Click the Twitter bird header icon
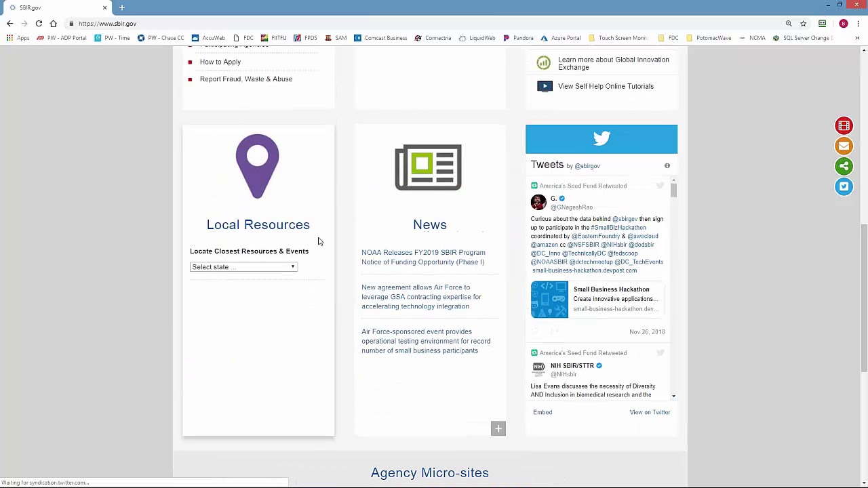Image resolution: width=868 pixels, height=488 pixels. 601,138
